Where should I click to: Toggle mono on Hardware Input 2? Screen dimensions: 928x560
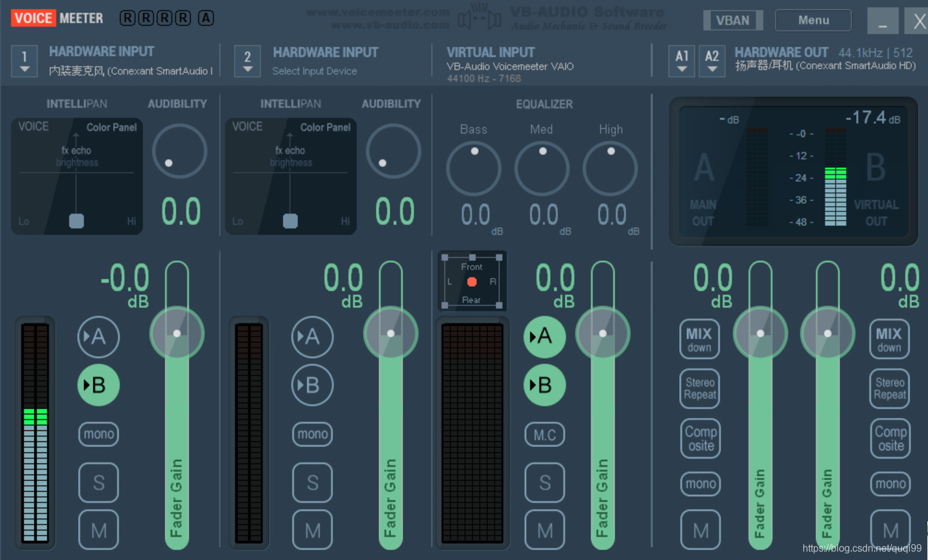tap(312, 434)
